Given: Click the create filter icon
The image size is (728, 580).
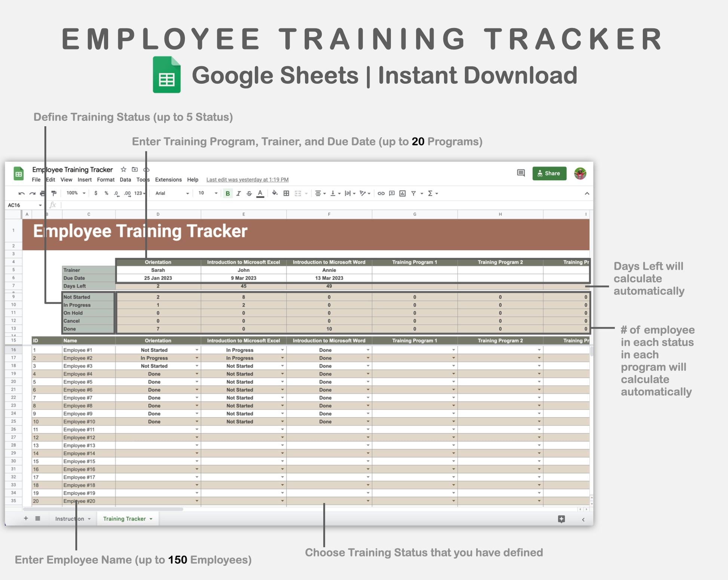Looking at the screenshot, I should pos(413,193).
